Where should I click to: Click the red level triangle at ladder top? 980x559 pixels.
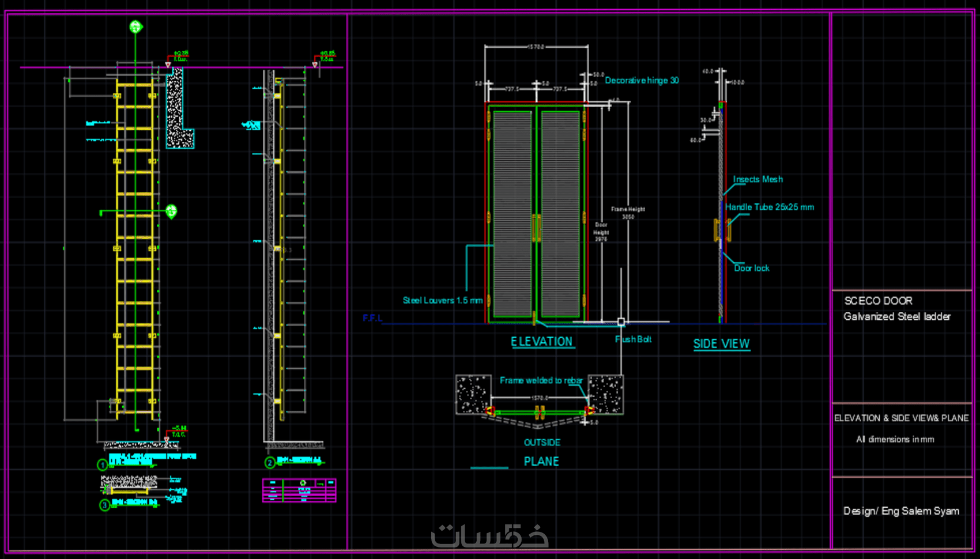click(x=168, y=65)
